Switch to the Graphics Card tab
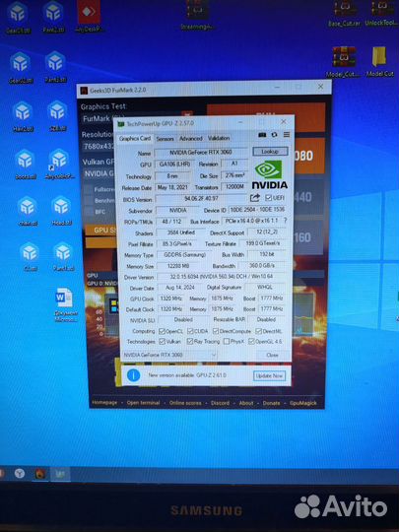The image size is (399, 532). 135,139
